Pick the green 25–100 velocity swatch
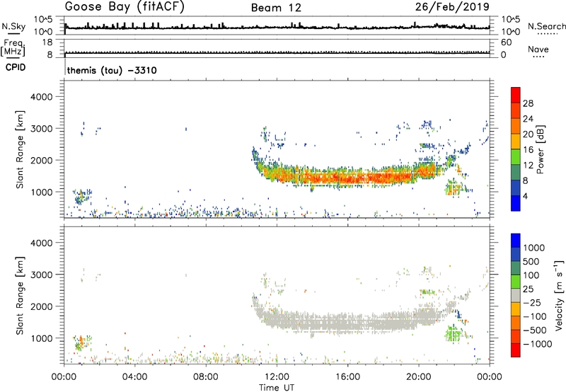The height and width of the screenshot is (392, 566). pos(516,282)
